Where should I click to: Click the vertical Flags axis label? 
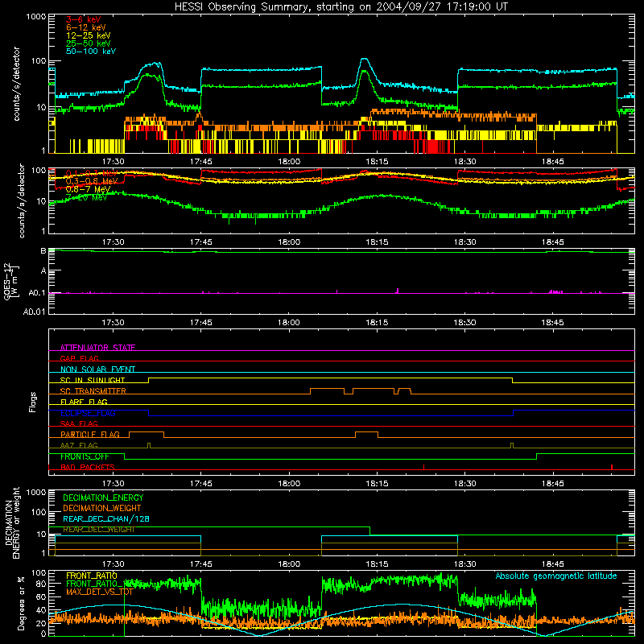[x=33, y=402]
